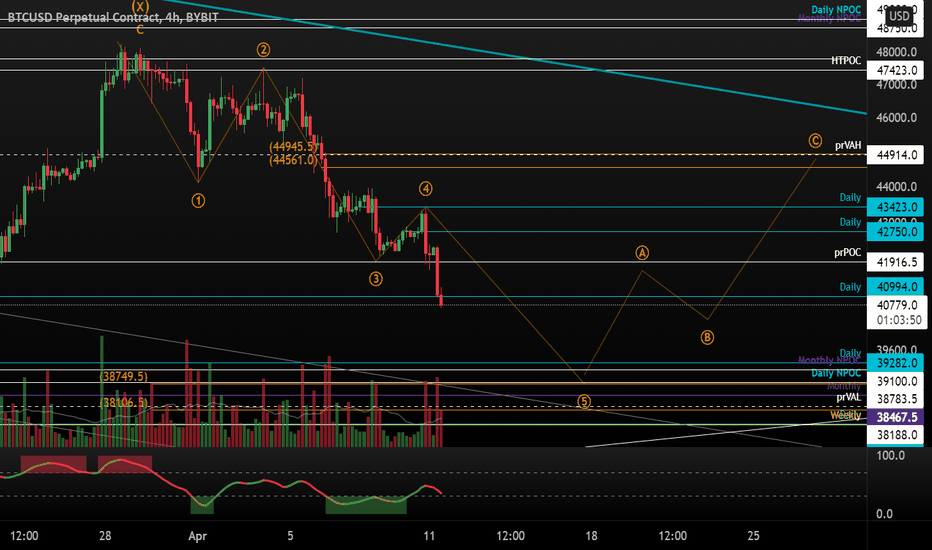Click the circled wave 1 marker
Viewport: 932px width, 550px height.
[198, 201]
